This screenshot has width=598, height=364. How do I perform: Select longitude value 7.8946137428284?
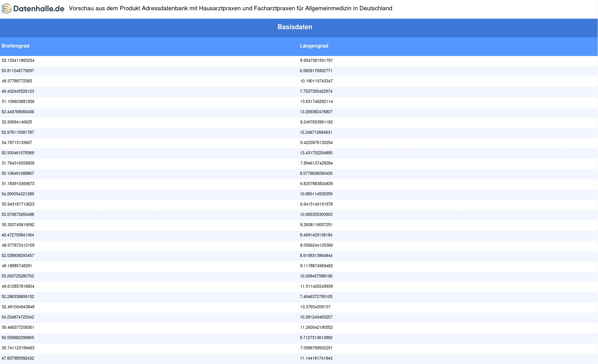(x=316, y=163)
